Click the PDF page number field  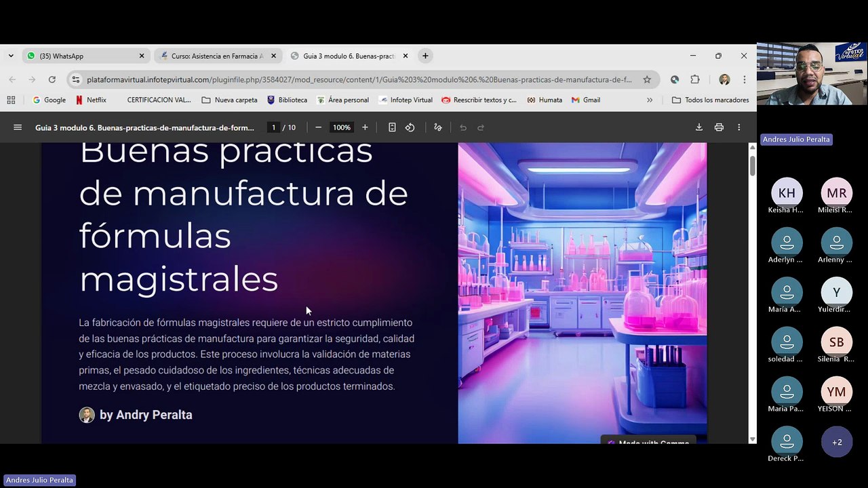pyautogui.click(x=273, y=127)
